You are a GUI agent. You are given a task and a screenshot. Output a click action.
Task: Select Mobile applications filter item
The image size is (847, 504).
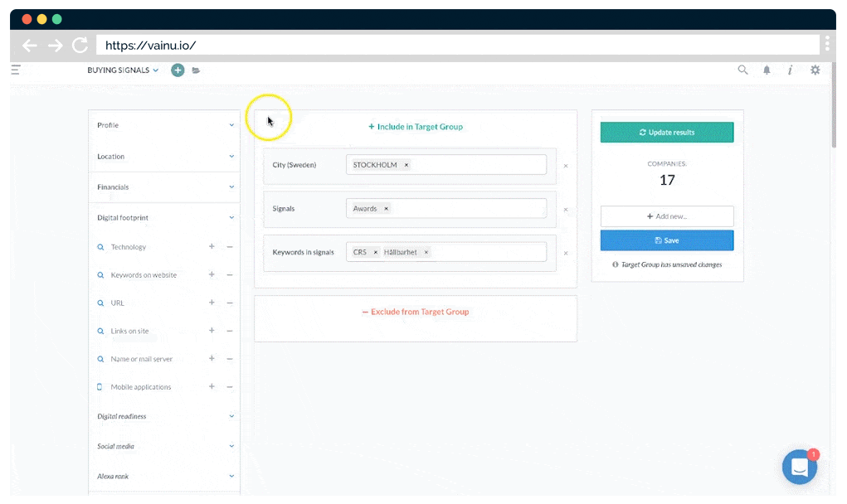140,387
